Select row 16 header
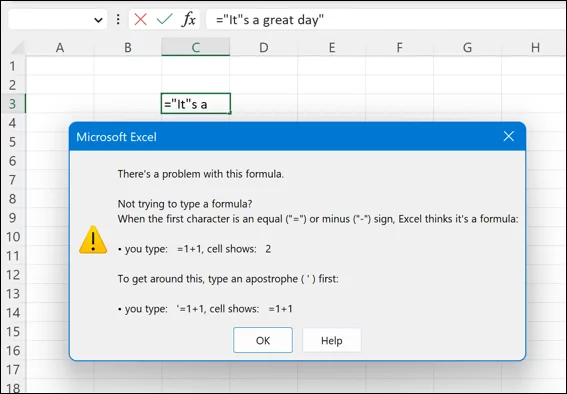The height and width of the screenshot is (394, 567). tap(13, 351)
